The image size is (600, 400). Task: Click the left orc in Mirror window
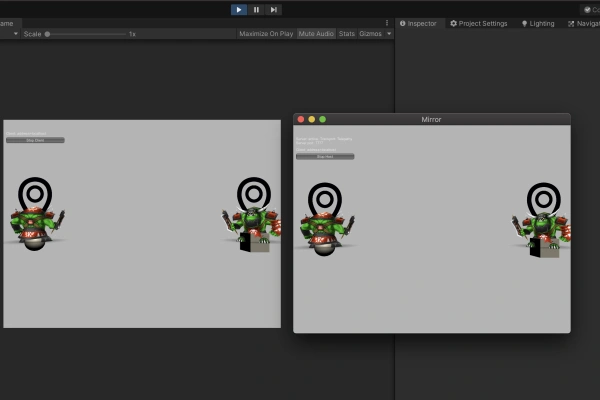(x=326, y=233)
